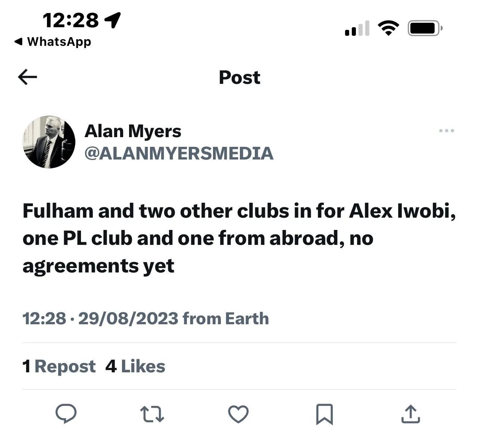The image size is (479, 448).
Task: View the 4 Likes list
Action: click(135, 366)
